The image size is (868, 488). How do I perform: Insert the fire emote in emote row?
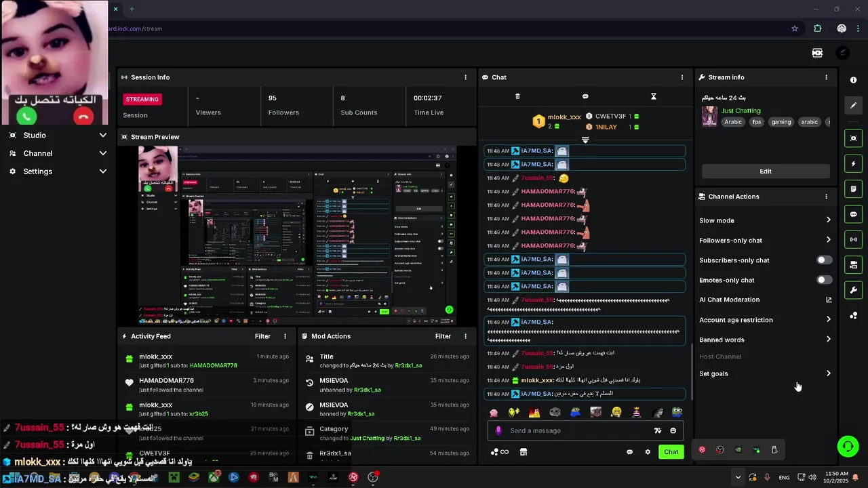pyautogui.click(x=534, y=412)
